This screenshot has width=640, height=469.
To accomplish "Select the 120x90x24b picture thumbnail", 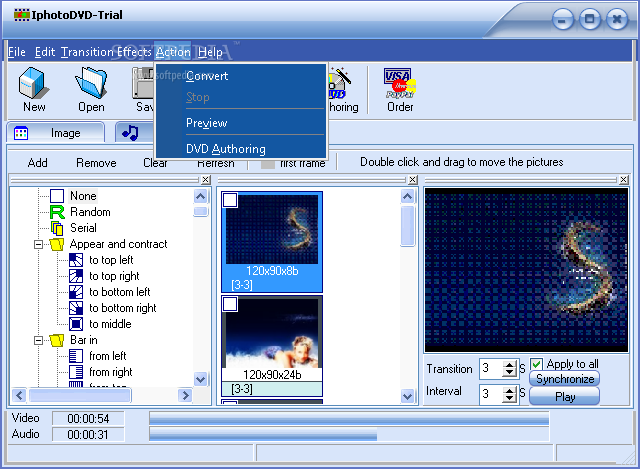I will click(x=272, y=346).
